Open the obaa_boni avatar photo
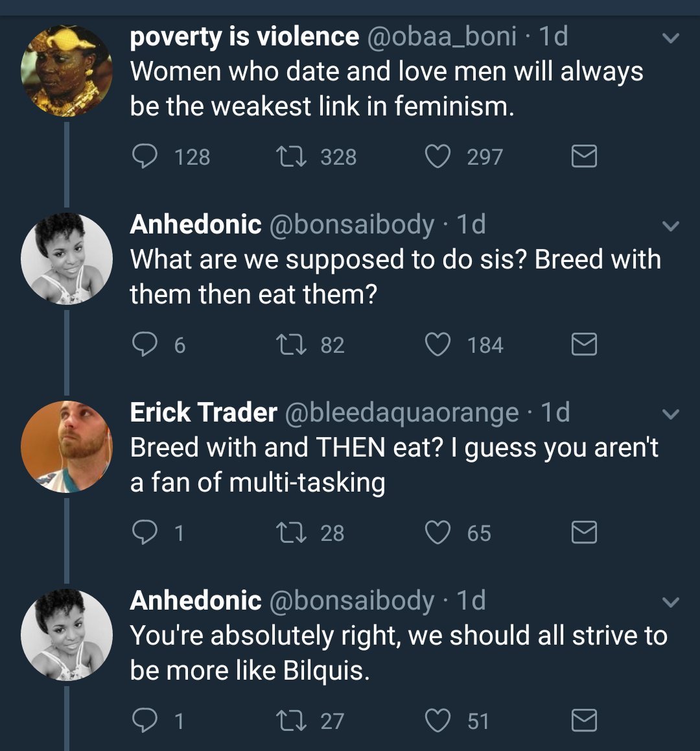The width and height of the screenshot is (700, 751). (x=67, y=71)
